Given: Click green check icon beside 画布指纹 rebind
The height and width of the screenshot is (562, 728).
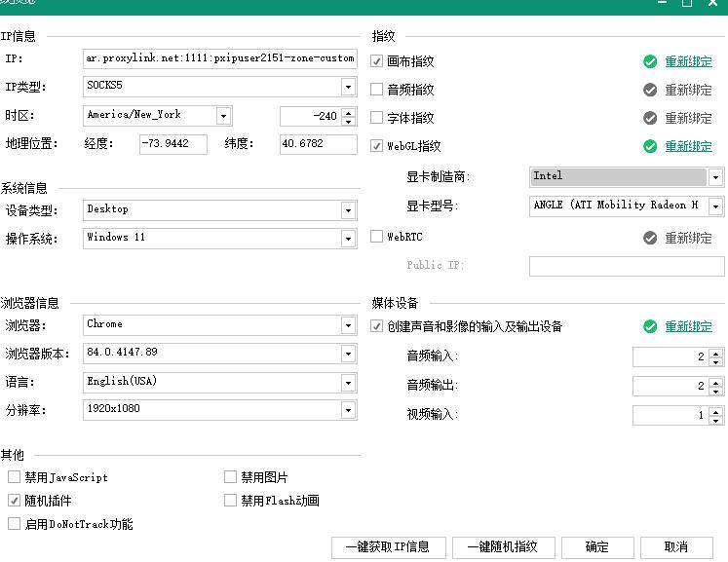Looking at the screenshot, I should 650,61.
